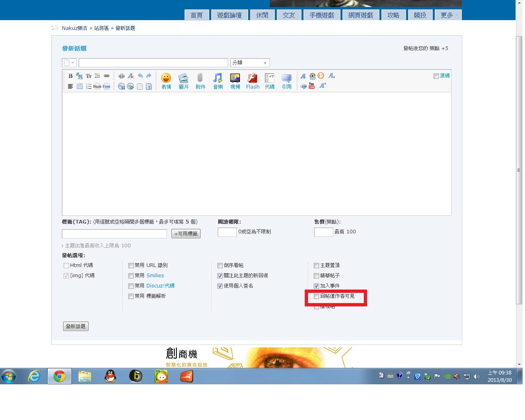Click the 售價 price input box
The height and width of the screenshot is (420, 525).
click(323, 232)
